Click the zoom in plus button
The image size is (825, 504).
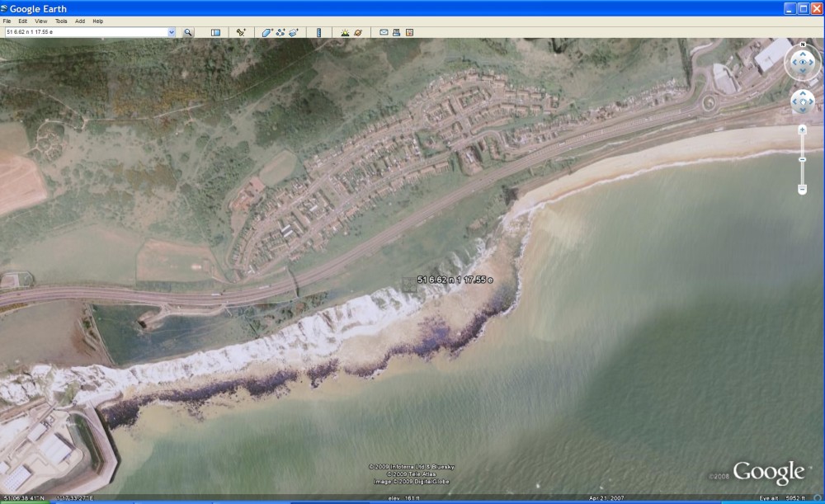tap(802, 130)
